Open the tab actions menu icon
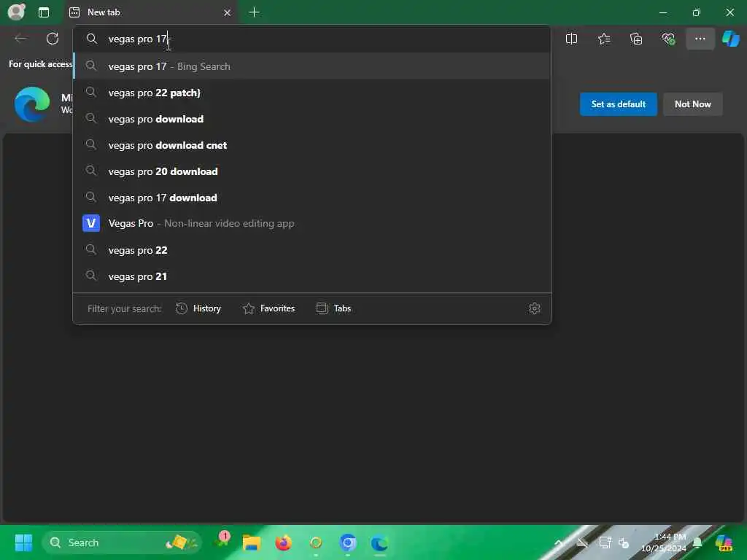Viewport: 747px width, 560px height. (x=44, y=12)
